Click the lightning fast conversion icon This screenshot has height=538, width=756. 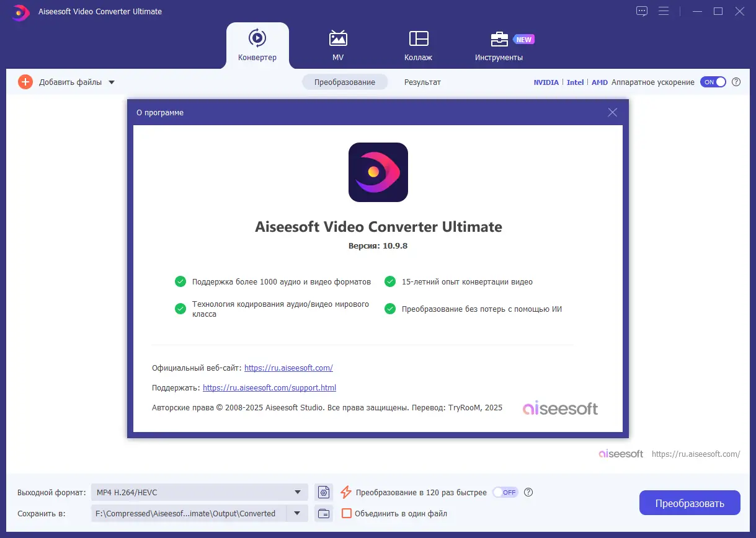tap(346, 492)
